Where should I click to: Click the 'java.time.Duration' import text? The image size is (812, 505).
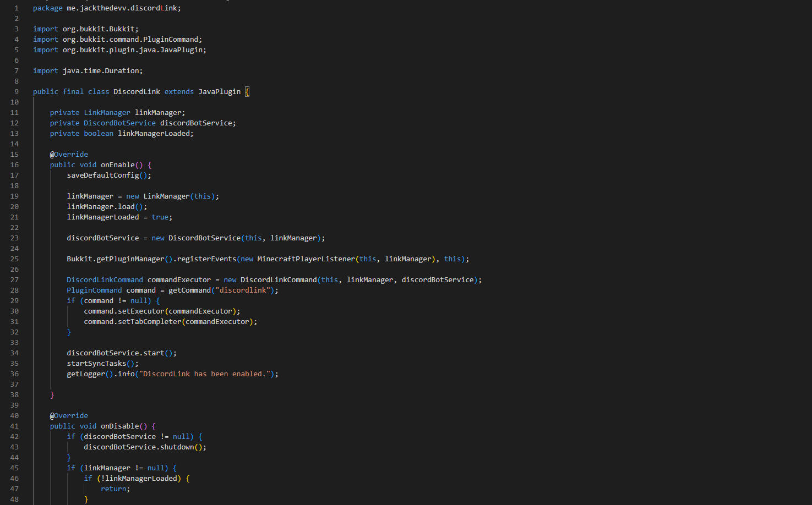(101, 71)
